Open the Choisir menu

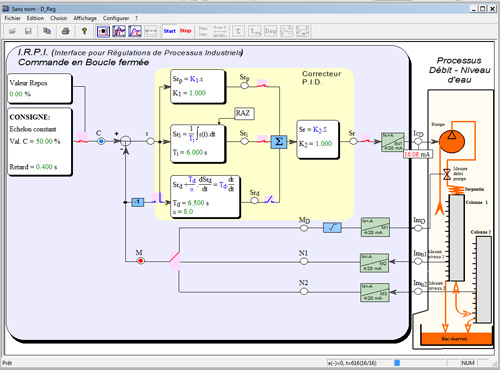tap(59, 18)
